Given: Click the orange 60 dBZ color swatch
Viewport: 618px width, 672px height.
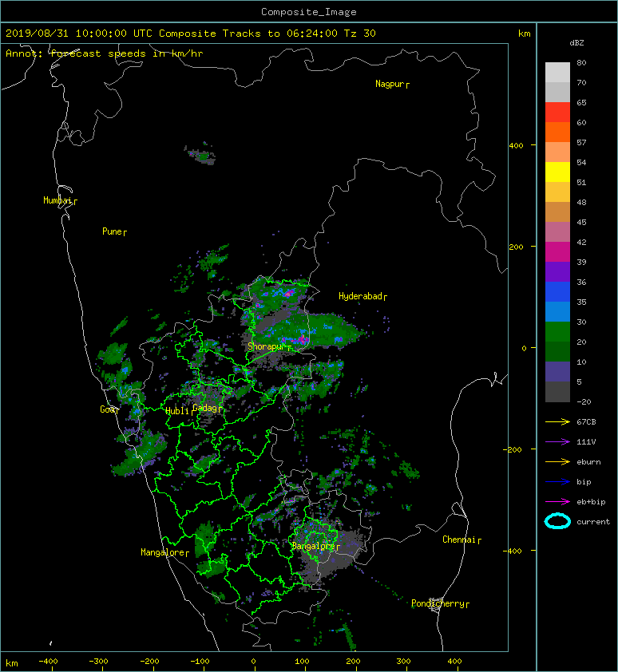Looking at the screenshot, I should pos(557,132).
